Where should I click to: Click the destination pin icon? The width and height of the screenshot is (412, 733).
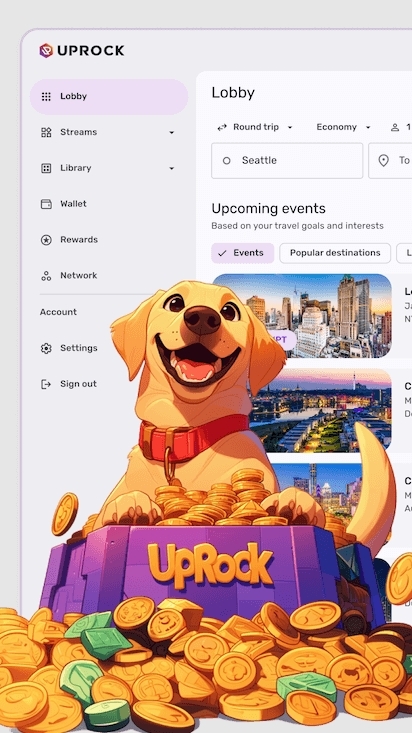coord(383,161)
